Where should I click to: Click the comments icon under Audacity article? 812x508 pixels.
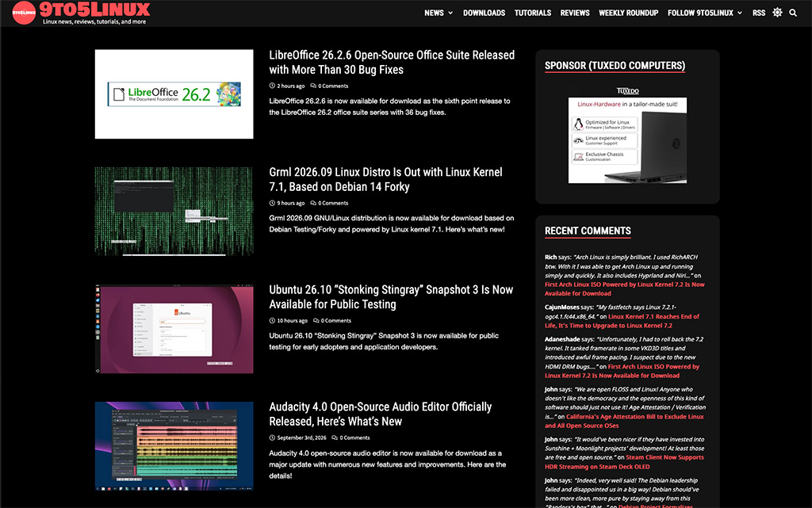pos(335,437)
